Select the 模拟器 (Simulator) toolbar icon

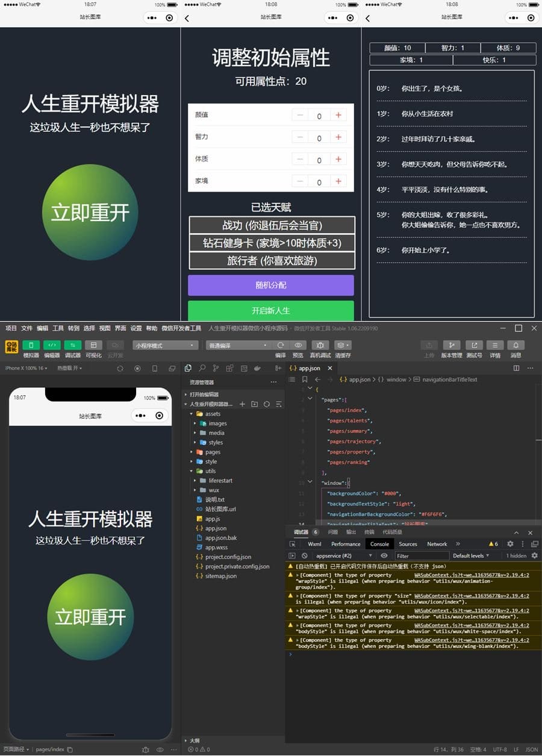(x=31, y=345)
